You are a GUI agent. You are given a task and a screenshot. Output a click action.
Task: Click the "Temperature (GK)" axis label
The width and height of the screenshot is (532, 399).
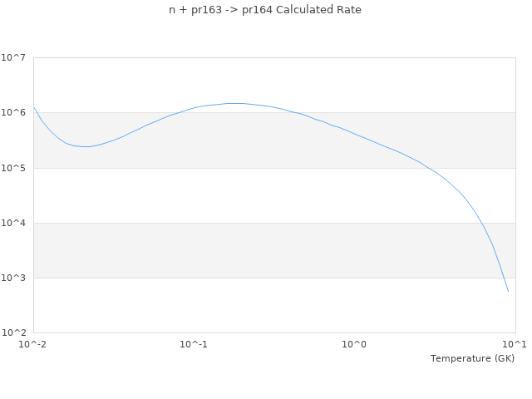472,358
